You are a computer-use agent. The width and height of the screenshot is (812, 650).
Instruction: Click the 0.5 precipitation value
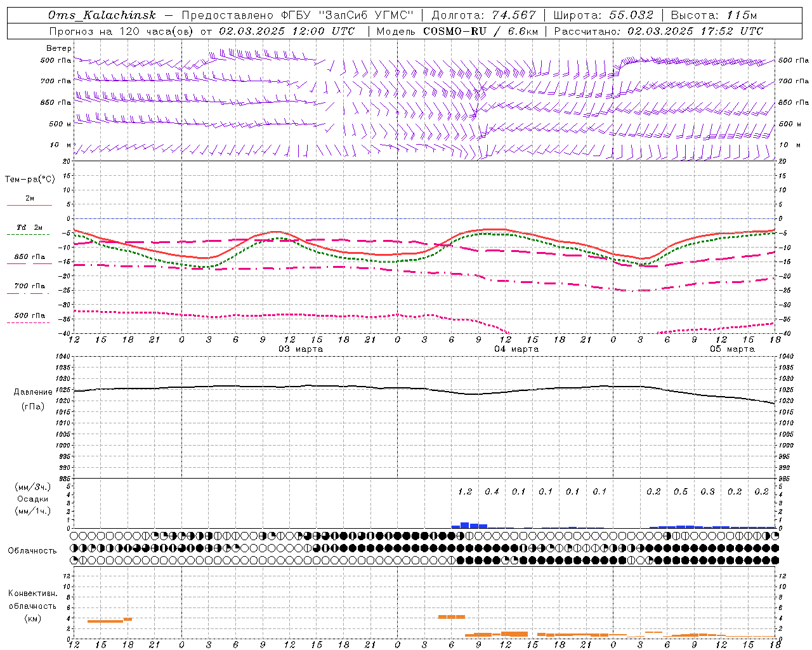(x=681, y=492)
